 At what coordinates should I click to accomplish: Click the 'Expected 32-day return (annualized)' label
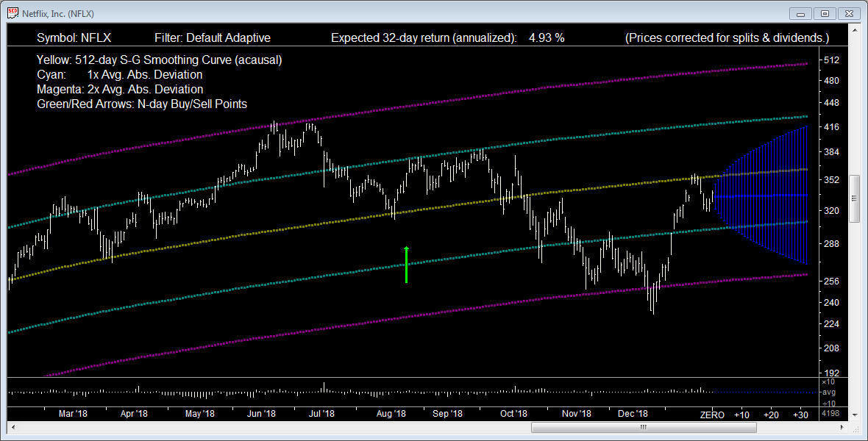pos(424,37)
